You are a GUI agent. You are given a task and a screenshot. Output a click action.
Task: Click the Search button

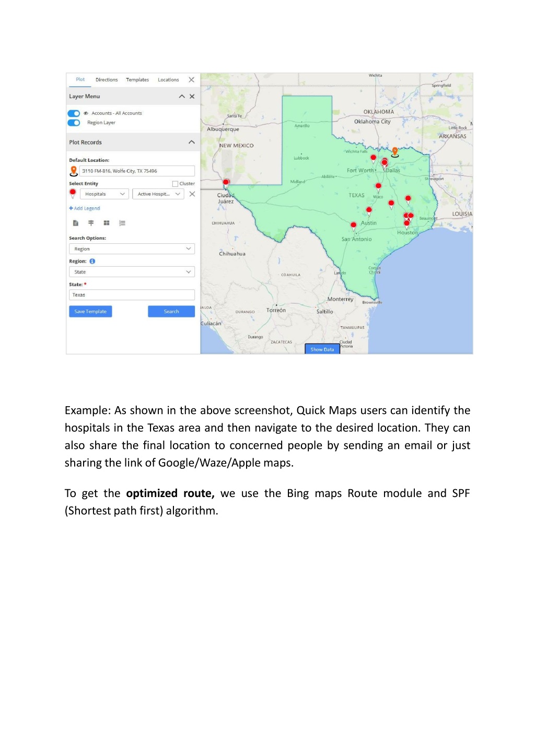171,312
